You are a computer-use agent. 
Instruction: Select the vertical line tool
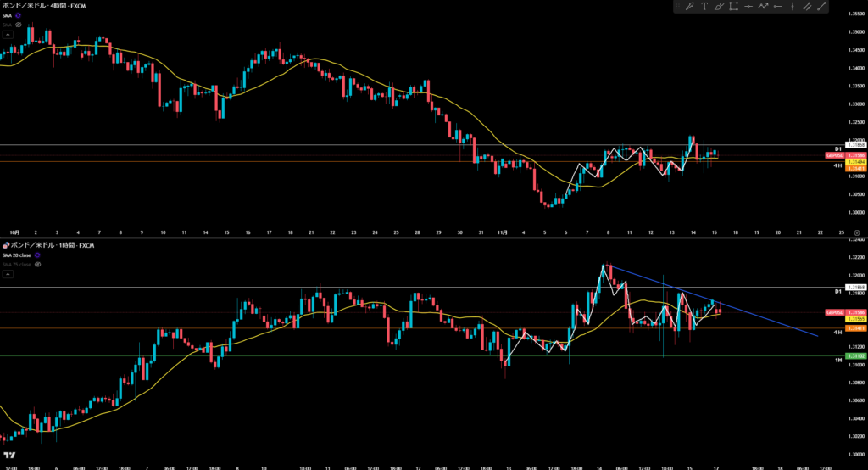793,7
